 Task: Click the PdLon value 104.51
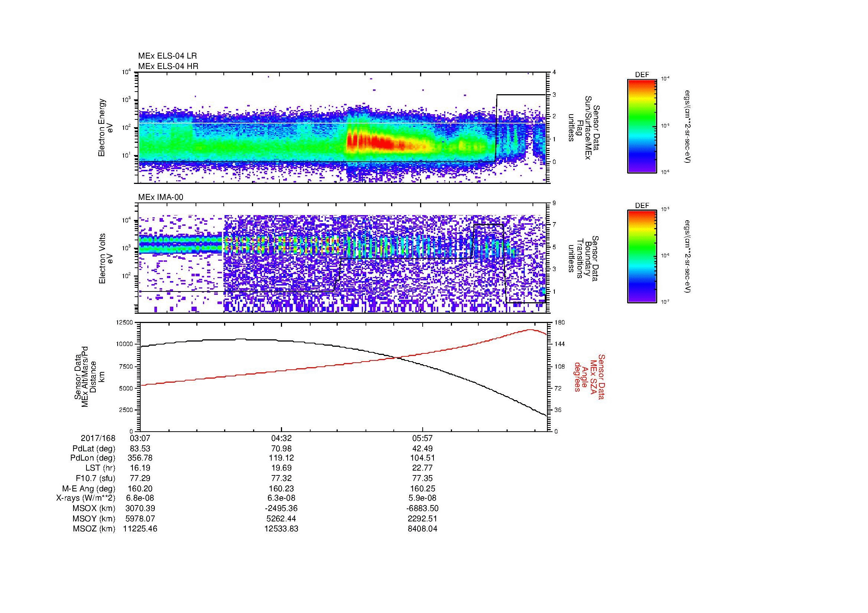click(423, 458)
